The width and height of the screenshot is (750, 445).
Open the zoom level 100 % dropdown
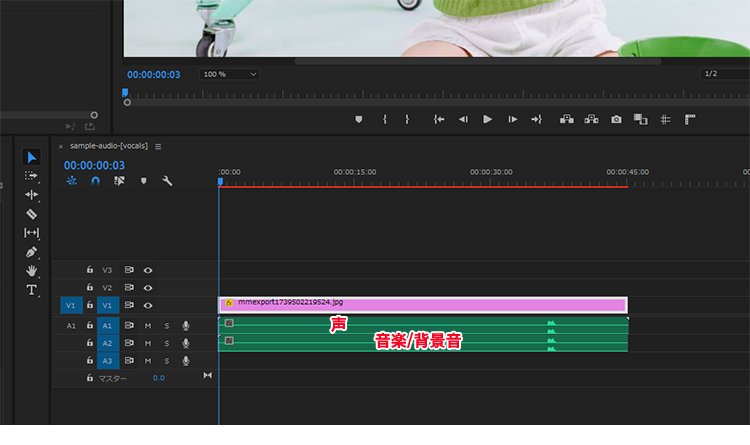[x=229, y=74]
